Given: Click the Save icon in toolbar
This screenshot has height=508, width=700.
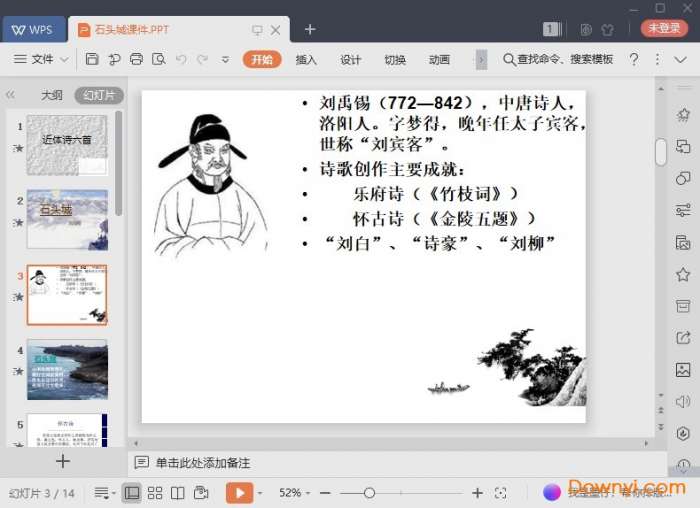Looking at the screenshot, I should (x=92, y=59).
